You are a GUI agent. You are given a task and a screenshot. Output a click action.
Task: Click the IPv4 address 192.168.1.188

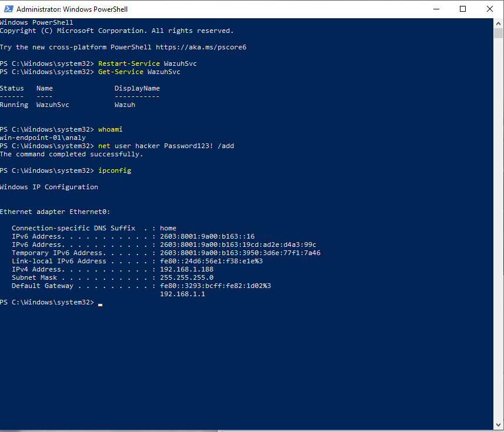(x=187, y=269)
